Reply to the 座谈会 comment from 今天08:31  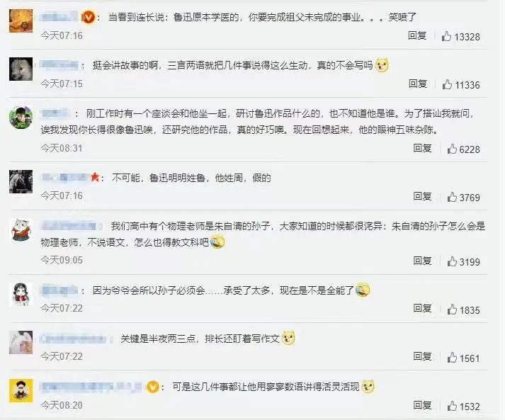tap(422, 148)
